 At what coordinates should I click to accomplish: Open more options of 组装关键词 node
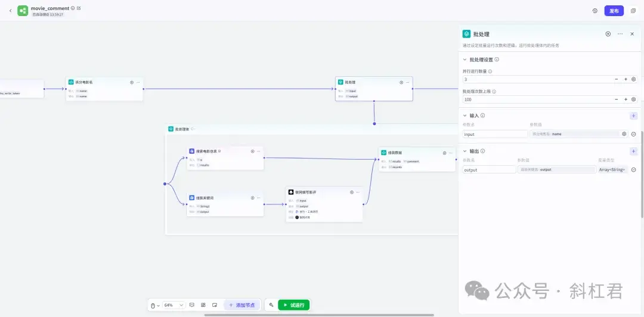pyautogui.click(x=258, y=197)
